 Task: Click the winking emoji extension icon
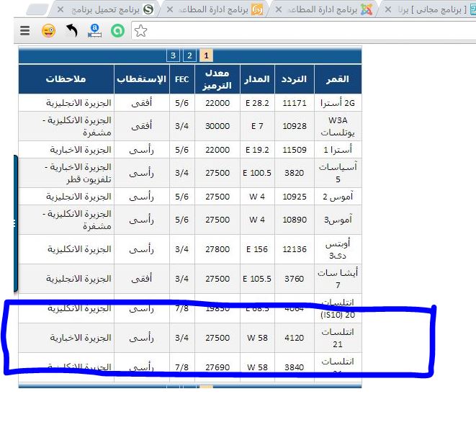(x=48, y=31)
